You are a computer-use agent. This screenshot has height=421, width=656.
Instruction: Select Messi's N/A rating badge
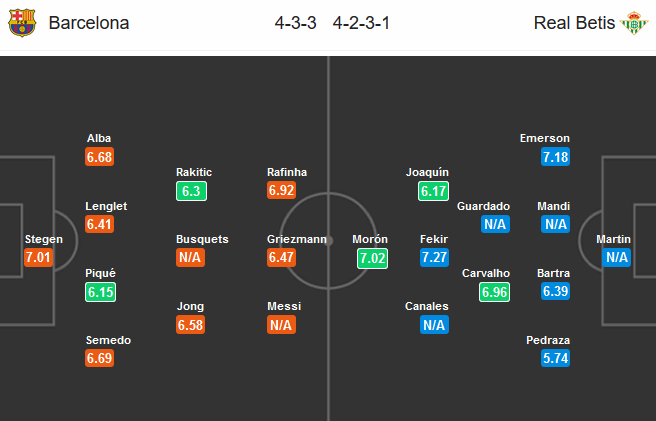tap(281, 324)
